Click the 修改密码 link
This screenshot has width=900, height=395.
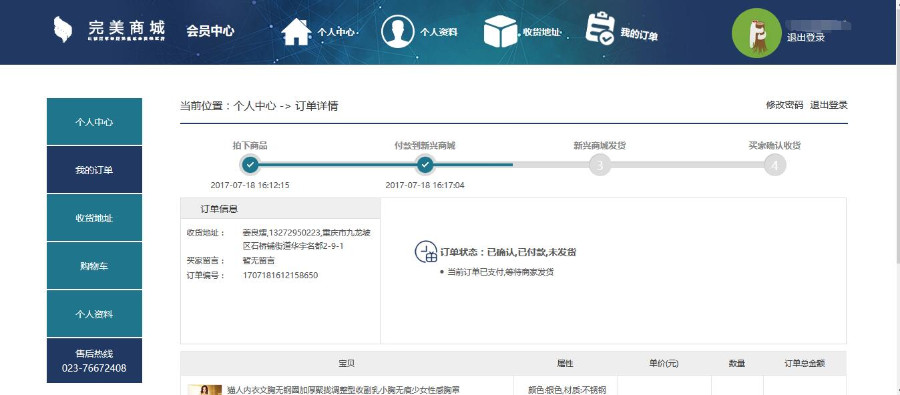[784, 105]
